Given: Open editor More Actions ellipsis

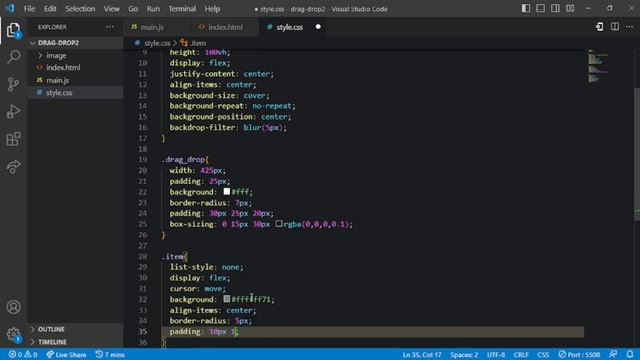Looking at the screenshot, I should [629, 27].
